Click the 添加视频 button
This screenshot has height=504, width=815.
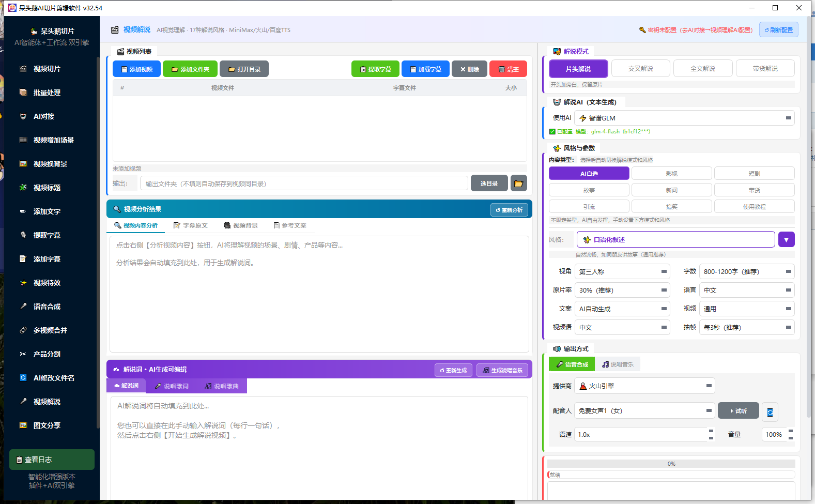[137, 69]
